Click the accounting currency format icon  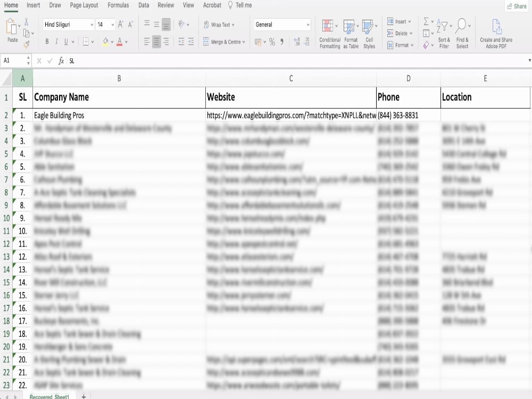(x=258, y=41)
